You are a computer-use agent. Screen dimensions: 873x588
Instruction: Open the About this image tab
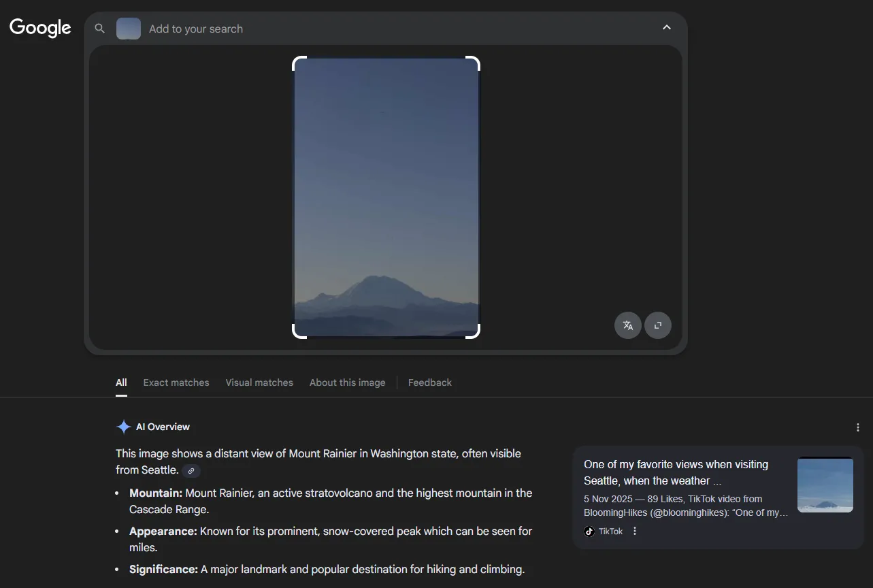347,382
